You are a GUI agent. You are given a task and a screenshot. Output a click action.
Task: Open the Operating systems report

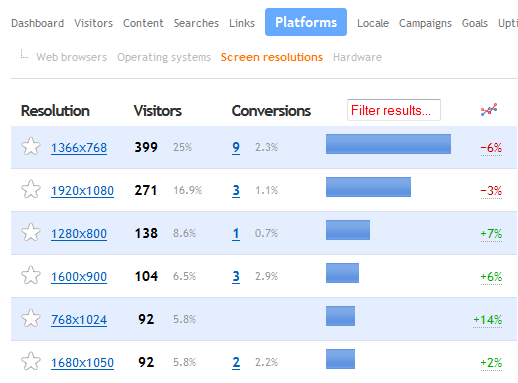pos(164,57)
